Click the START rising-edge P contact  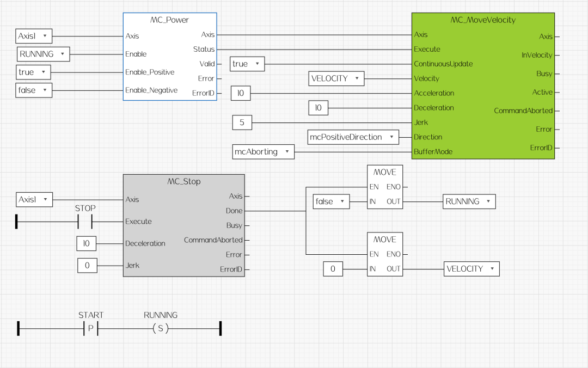(91, 329)
